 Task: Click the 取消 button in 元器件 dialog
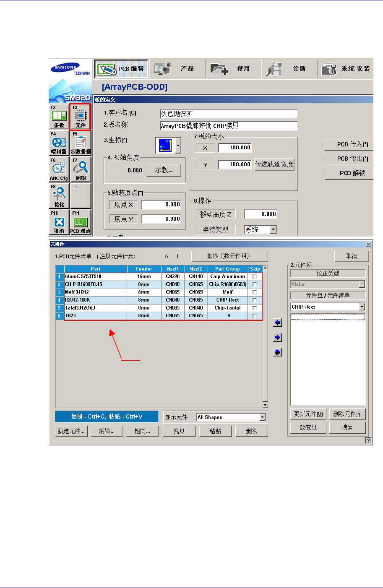pyautogui.click(x=352, y=256)
